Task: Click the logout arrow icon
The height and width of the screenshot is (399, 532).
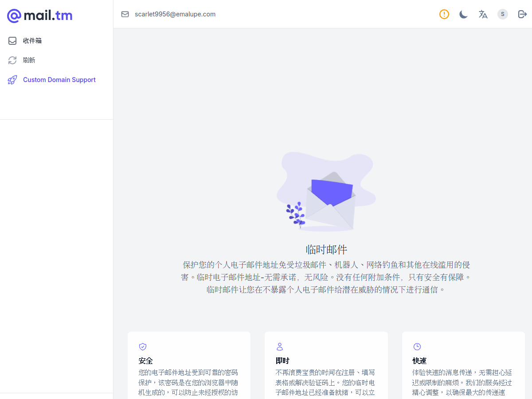Action: click(x=522, y=14)
